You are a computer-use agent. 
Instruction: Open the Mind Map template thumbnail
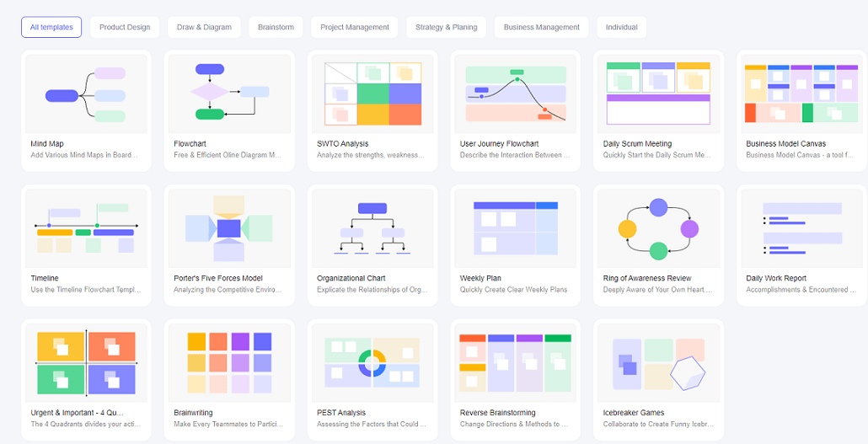(x=86, y=94)
